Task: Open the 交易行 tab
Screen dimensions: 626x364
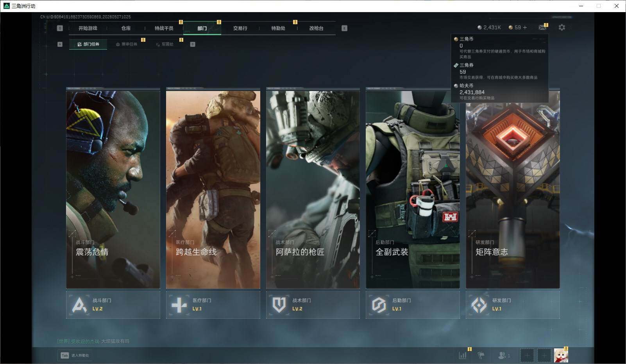Action: [x=240, y=28]
